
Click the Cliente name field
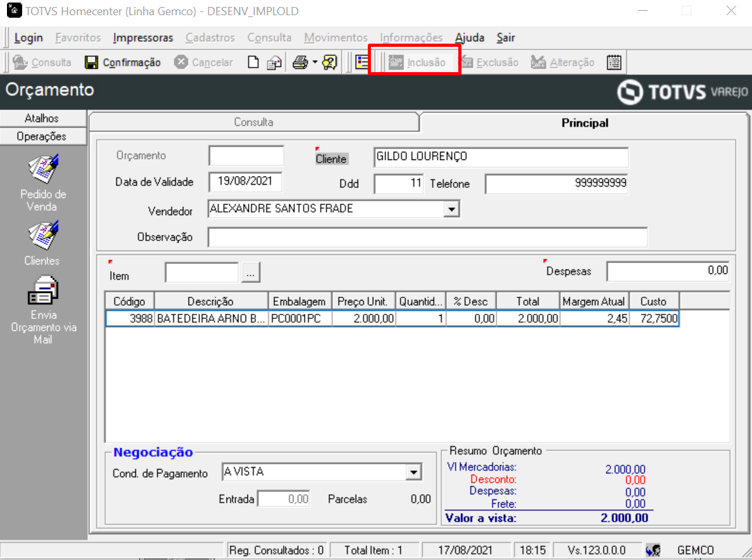click(501, 157)
